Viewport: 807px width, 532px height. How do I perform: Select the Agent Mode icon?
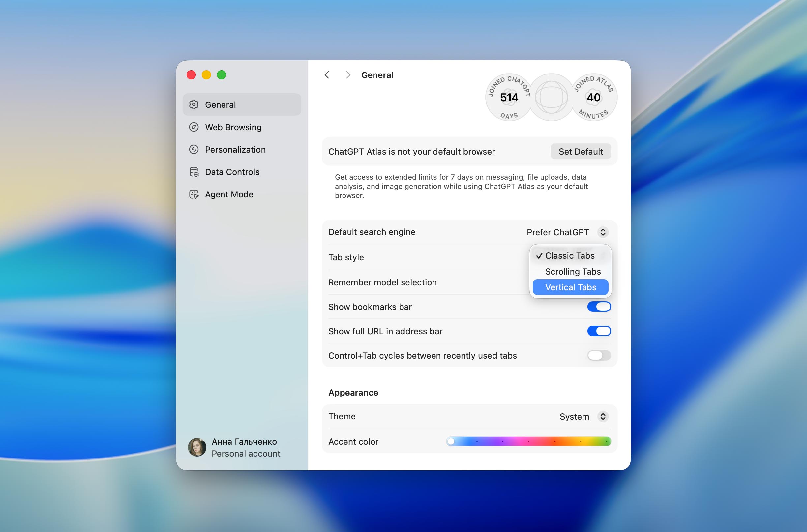[194, 194]
